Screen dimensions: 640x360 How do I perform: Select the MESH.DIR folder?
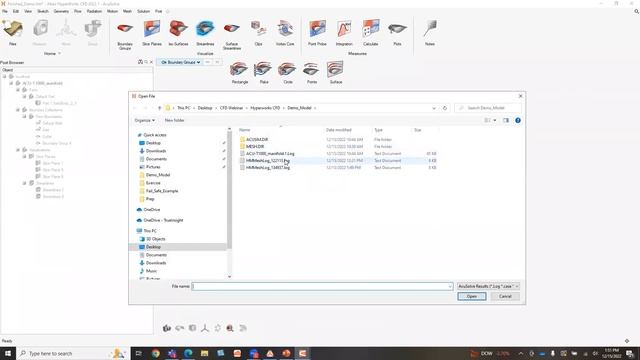tap(255, 147)
